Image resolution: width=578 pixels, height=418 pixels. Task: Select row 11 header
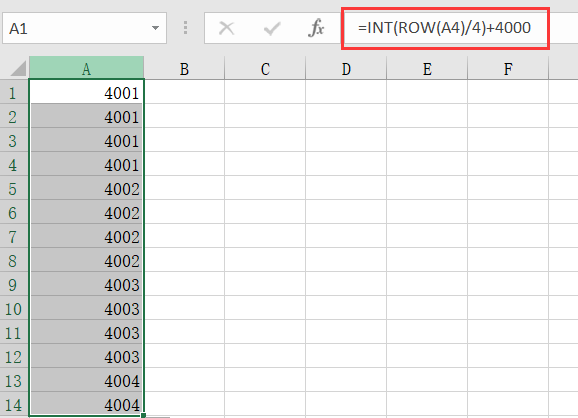(x=14, y=332)
